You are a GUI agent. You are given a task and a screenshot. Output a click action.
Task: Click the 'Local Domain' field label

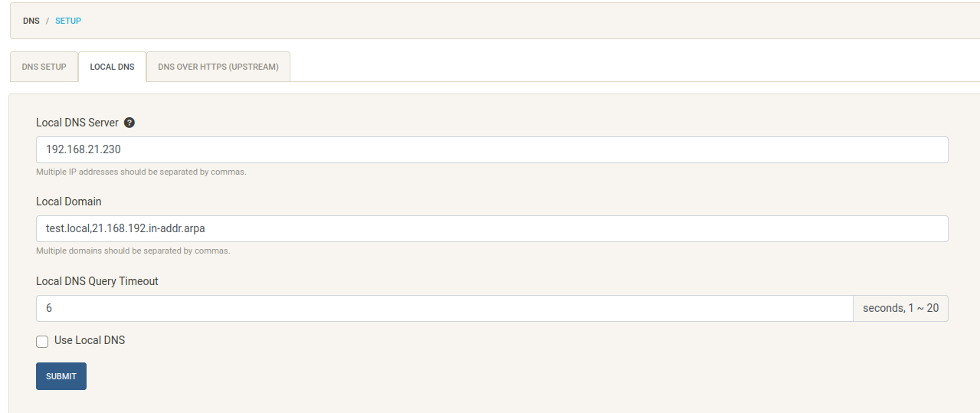pyautogui.click(x=69, y=202)
